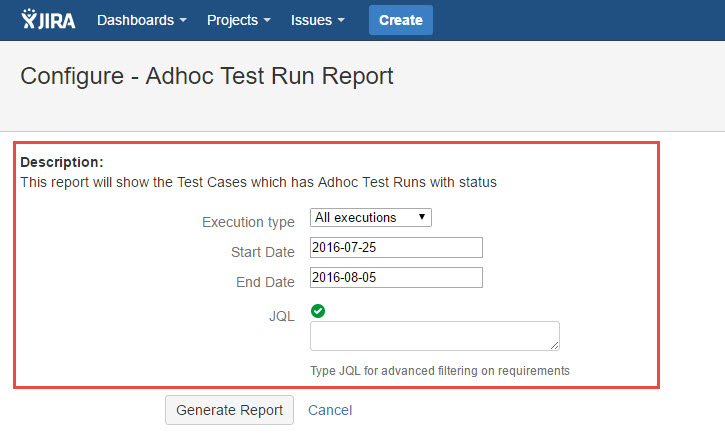This screenshot has height=434, width=725.
Task: Click the End Date label
Action: tap(265, 282)
